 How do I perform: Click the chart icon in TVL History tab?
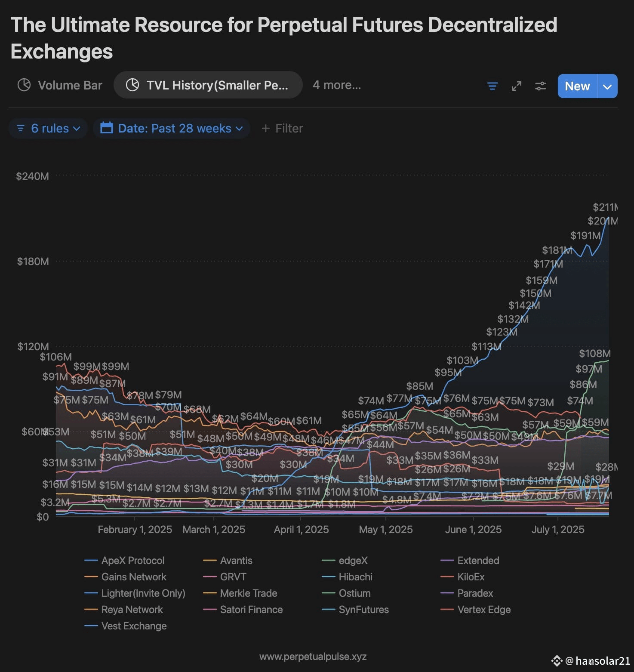[132, 85]
